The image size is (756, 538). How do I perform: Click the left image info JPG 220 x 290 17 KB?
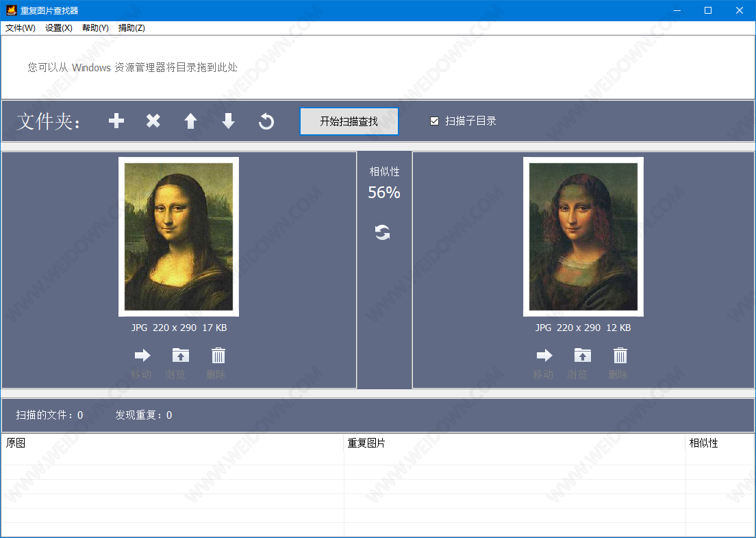179,328
